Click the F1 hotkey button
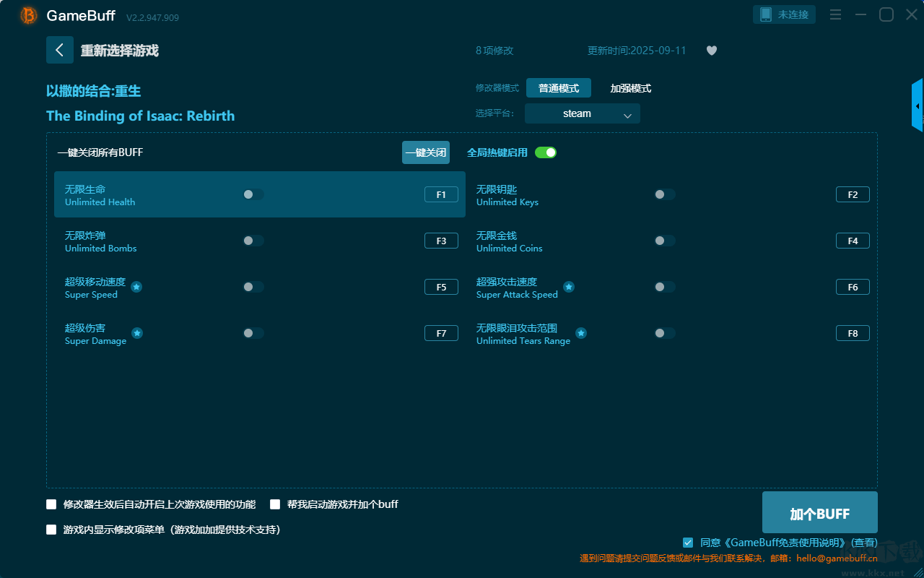Screen dimensions: 924x578 click(441, 194)
